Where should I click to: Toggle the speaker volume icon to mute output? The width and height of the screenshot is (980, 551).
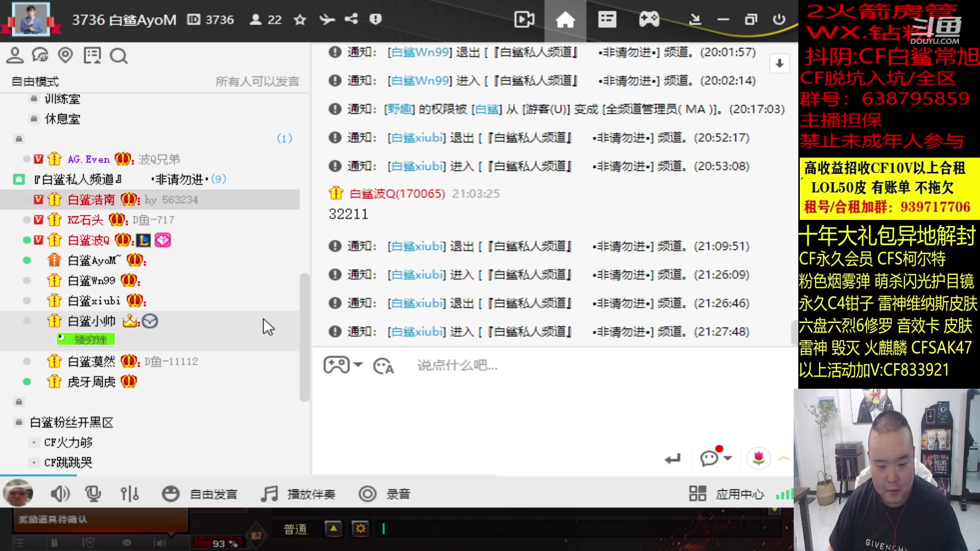tap(61, 493)
